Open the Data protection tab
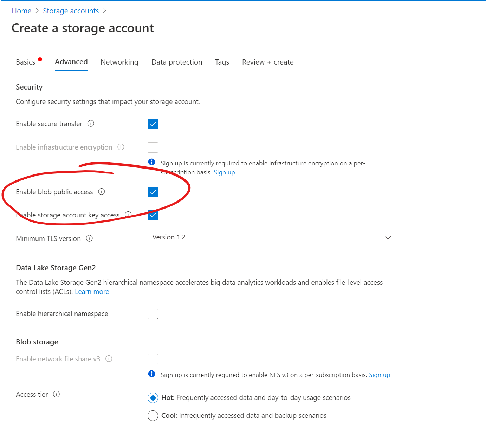The image size is (486, 448). (x=177, y=62)
